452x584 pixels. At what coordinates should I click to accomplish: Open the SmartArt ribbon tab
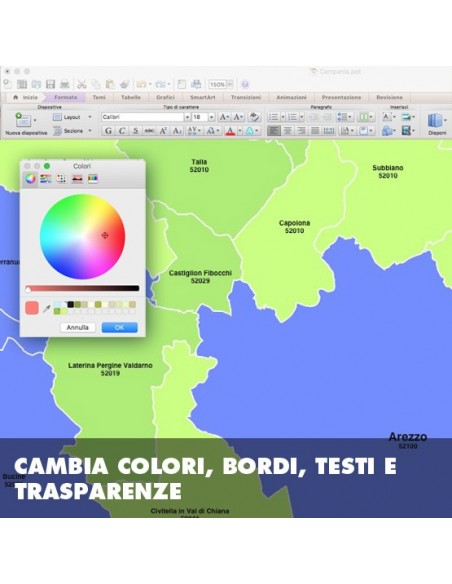click(x=203, y=97)
